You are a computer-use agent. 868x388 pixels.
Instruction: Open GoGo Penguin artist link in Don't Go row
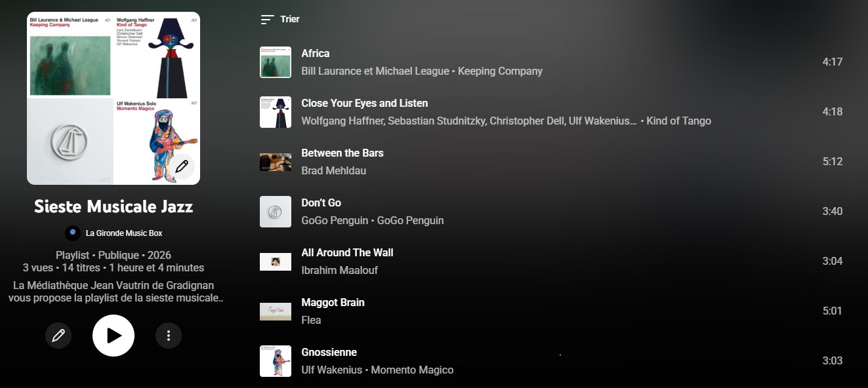[335, 220]
